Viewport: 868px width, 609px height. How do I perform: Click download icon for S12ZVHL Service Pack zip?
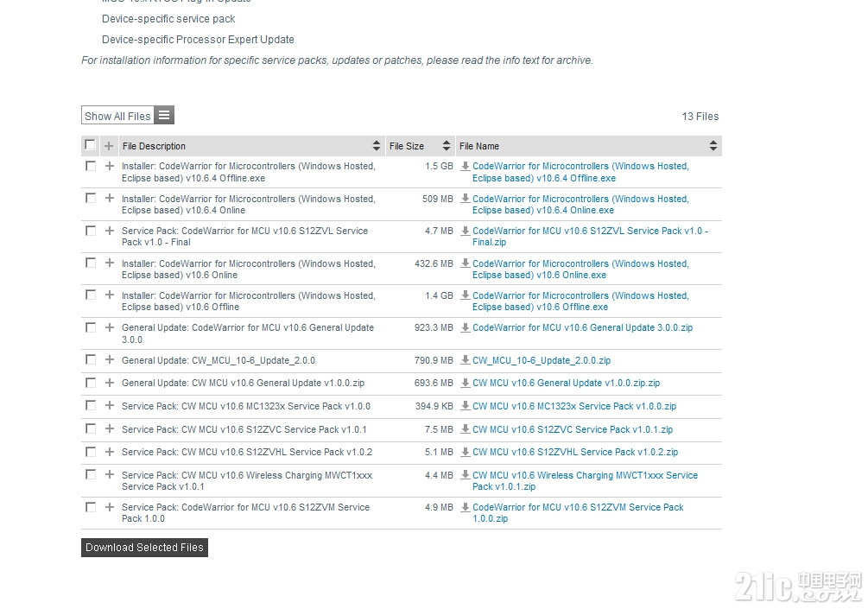[x=466, y=452]
